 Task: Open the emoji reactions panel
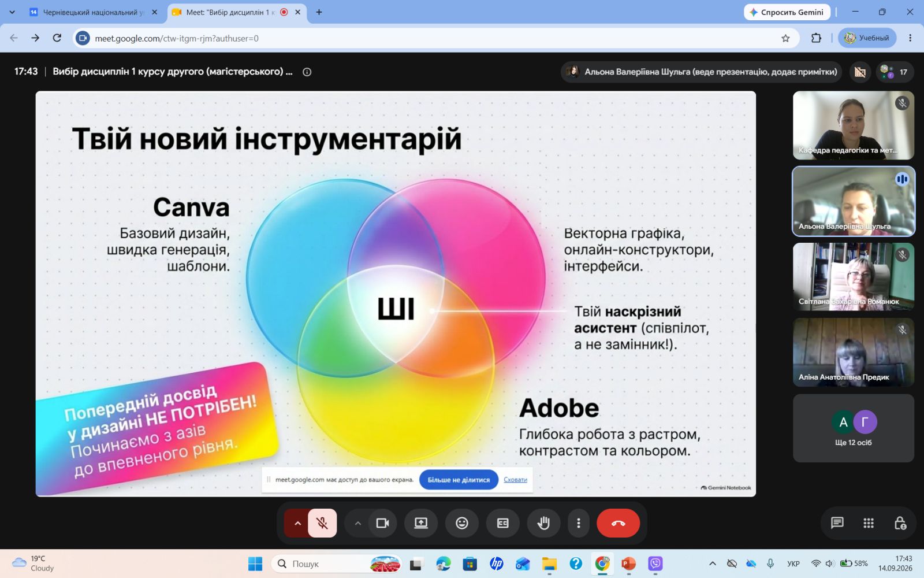[x=462, y=523]
